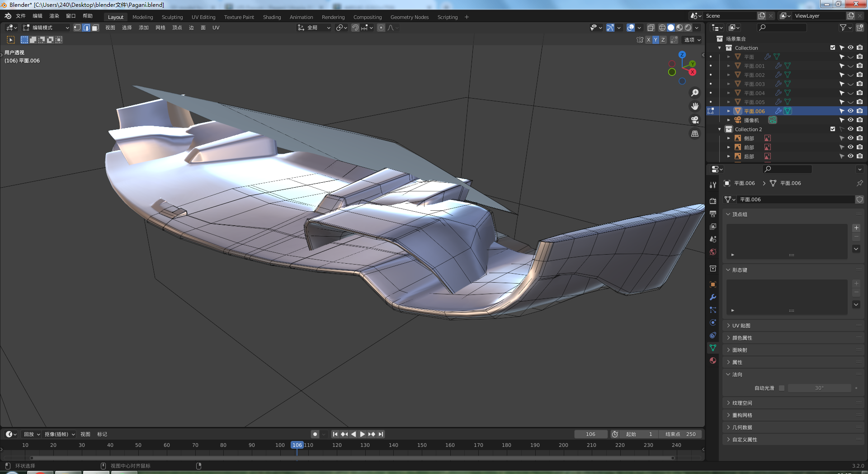Play the animation forward
Screen dimensions: 868x474
(x=363, y=434)
